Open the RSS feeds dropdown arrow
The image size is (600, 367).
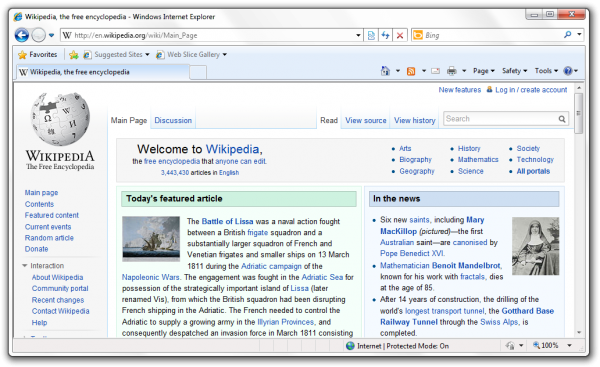coord(424,71)
